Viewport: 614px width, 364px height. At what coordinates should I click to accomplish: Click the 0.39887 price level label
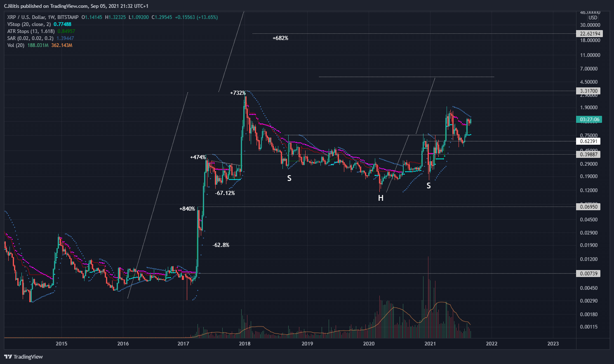[x=589, y=155]
